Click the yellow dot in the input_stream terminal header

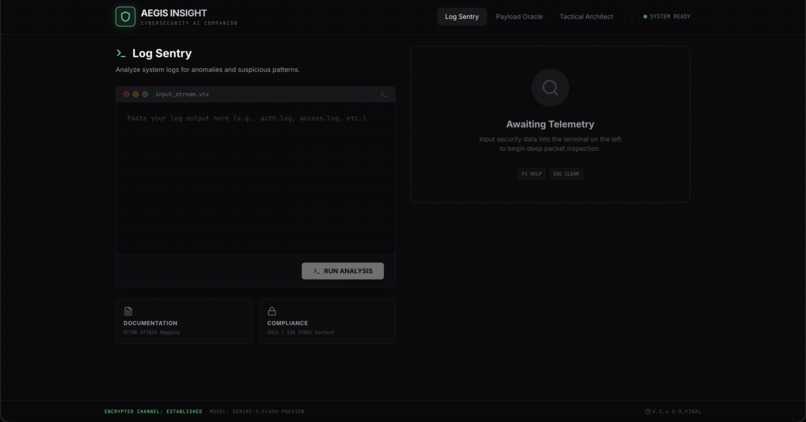point(136,94)
